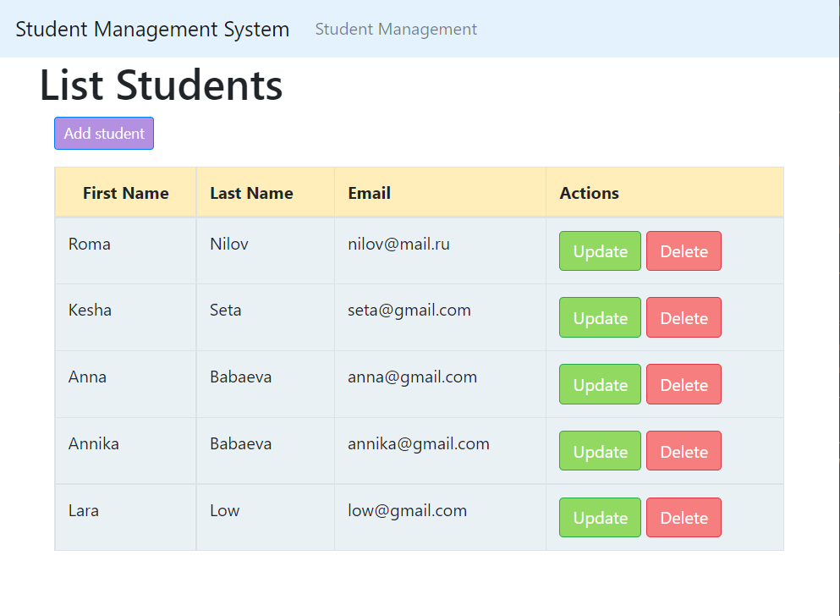The image size is (840, 616).
Task: Click the Last Name column header
Action: [250, 192]
